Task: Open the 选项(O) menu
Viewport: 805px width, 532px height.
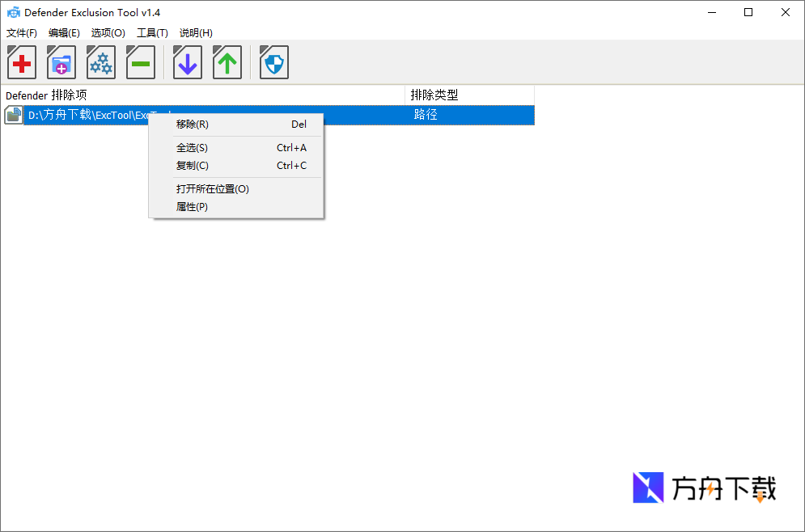Action: coord(108,32)
